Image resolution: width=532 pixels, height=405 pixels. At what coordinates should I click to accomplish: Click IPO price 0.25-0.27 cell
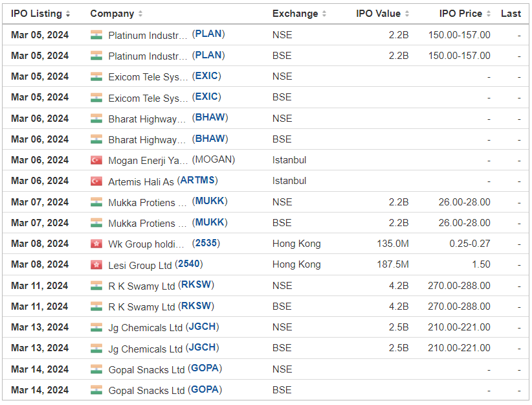(470, 244)
